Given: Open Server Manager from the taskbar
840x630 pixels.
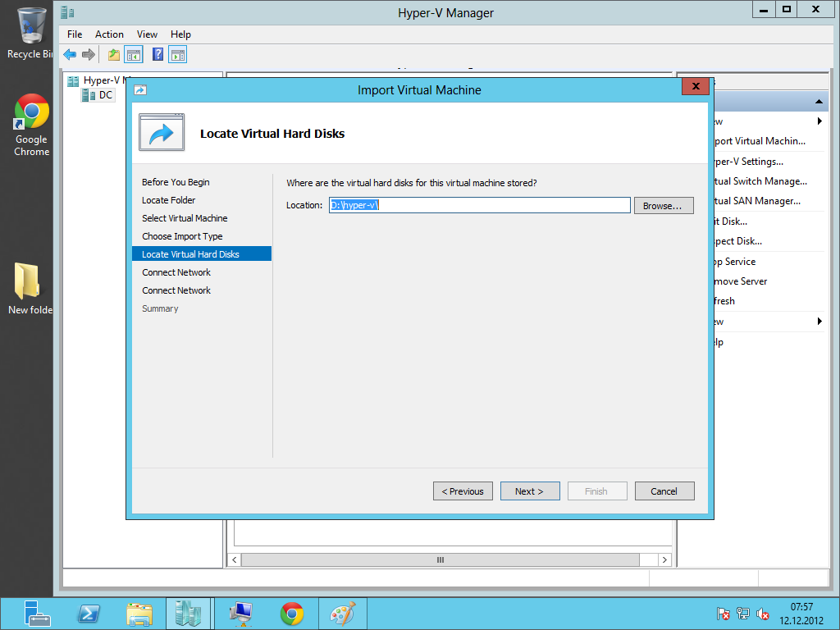Looking at the screenshot, I should point(38,614).
